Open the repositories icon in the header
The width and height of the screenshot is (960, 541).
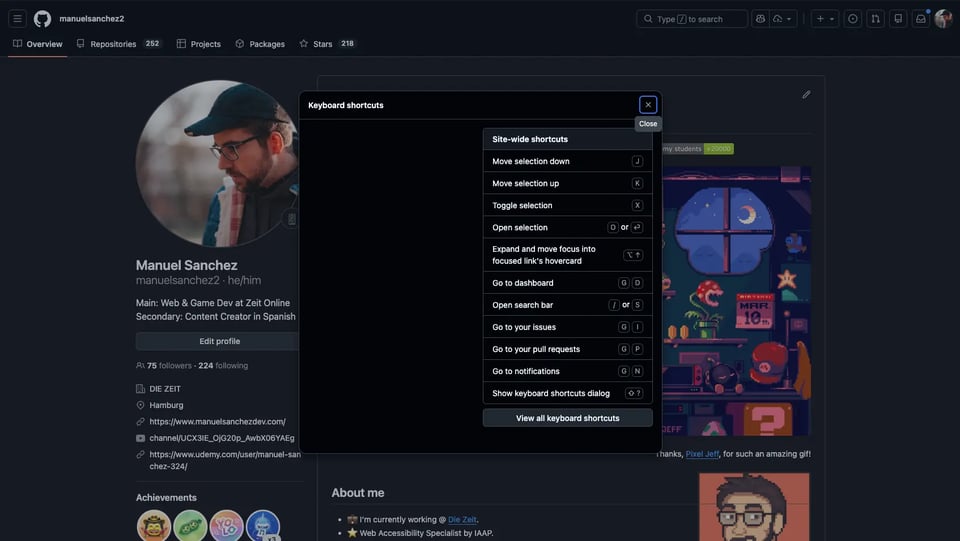[x=898, y=19]
